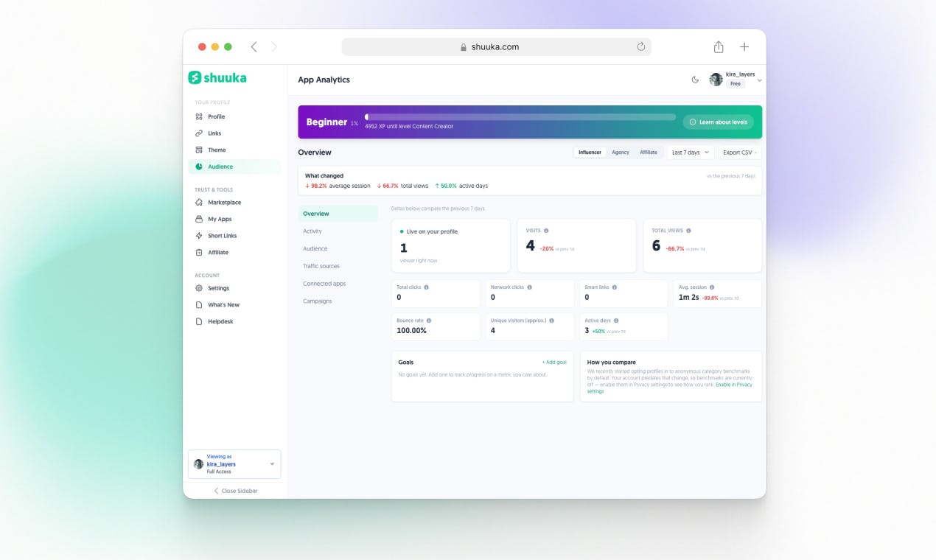The image size is (936, 560).
Task: Click the Settings sidebar label
Action: pos(218,288)
